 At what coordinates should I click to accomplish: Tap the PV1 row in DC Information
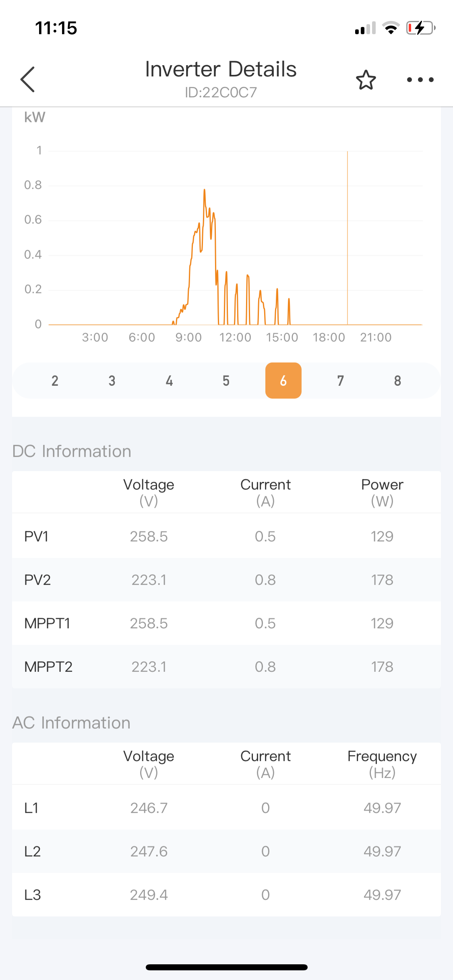pos(226,536)
